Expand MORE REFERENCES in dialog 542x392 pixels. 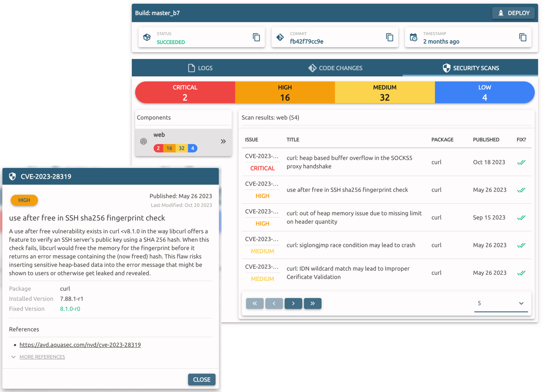42,357
